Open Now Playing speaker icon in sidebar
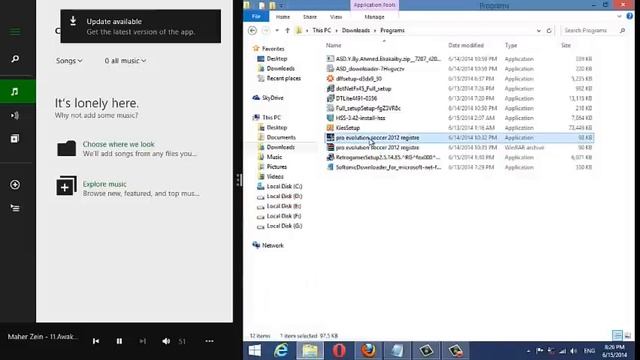 tap(15, 116)
